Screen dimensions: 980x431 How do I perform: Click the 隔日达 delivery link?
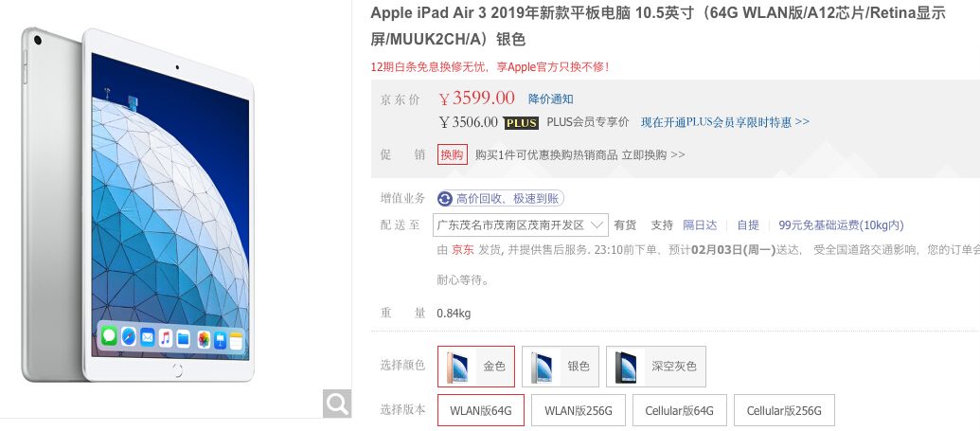coord(700,225)
